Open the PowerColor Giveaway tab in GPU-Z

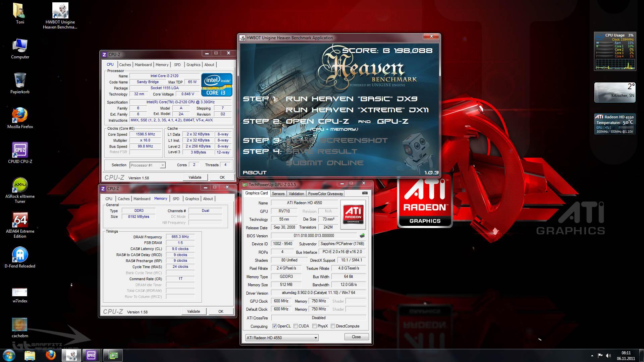[325, 194]
